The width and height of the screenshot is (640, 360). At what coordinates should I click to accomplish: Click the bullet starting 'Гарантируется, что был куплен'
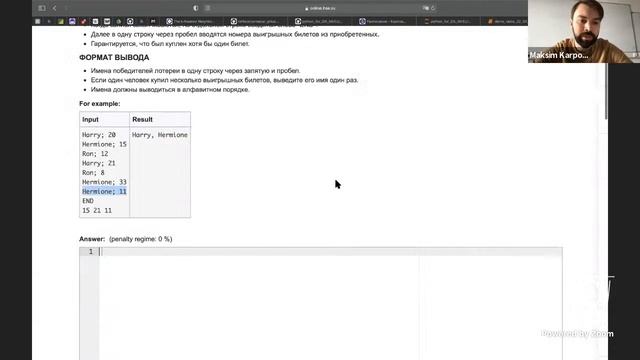(170, 44)
